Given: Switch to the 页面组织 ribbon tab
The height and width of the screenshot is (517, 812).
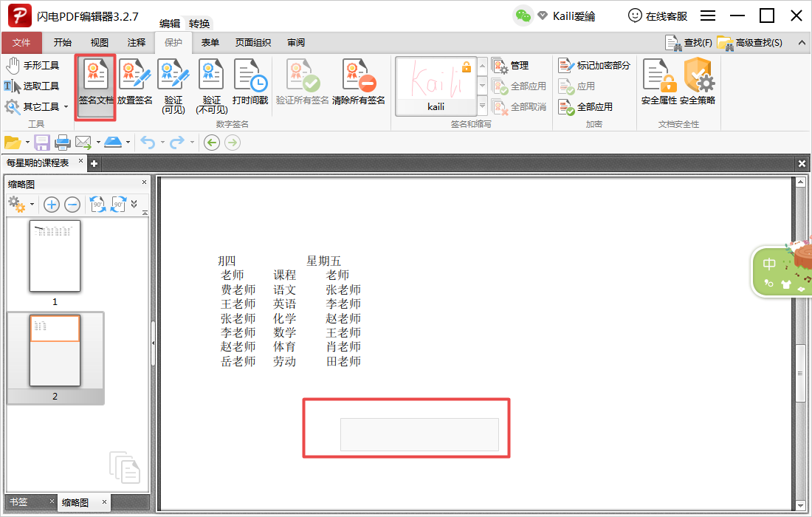Looking at the screenshot, I should pos(252,43).
